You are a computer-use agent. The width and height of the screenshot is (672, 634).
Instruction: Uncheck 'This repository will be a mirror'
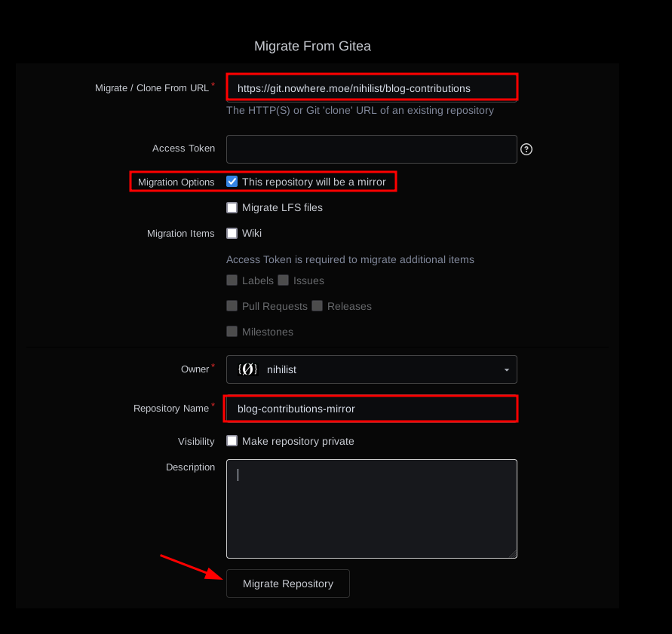(232, 182)
